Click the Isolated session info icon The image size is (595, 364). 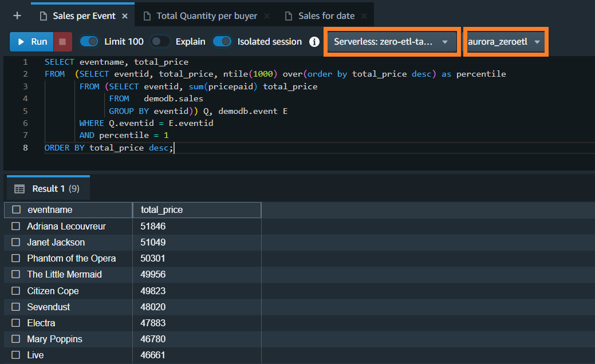314,42
